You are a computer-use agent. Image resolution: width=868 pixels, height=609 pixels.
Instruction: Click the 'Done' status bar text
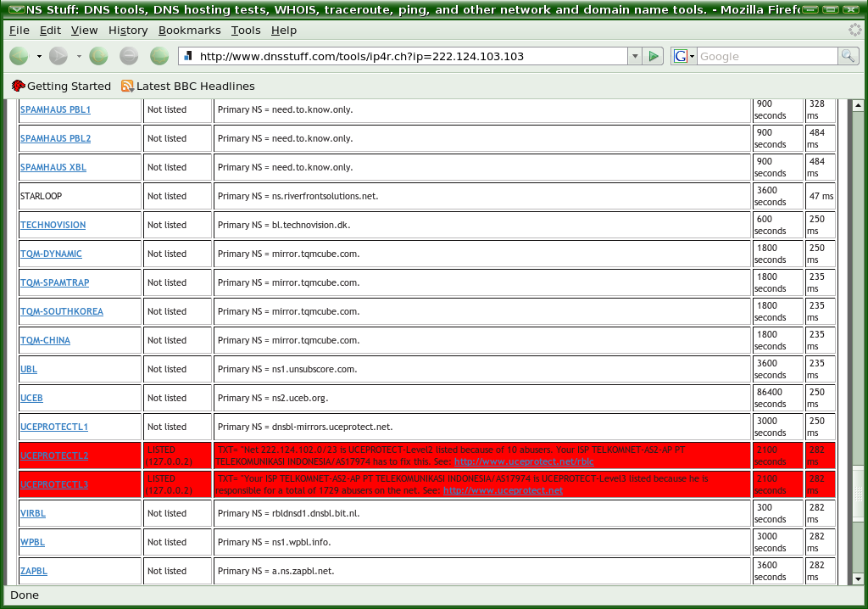click(x=25, y=595)
